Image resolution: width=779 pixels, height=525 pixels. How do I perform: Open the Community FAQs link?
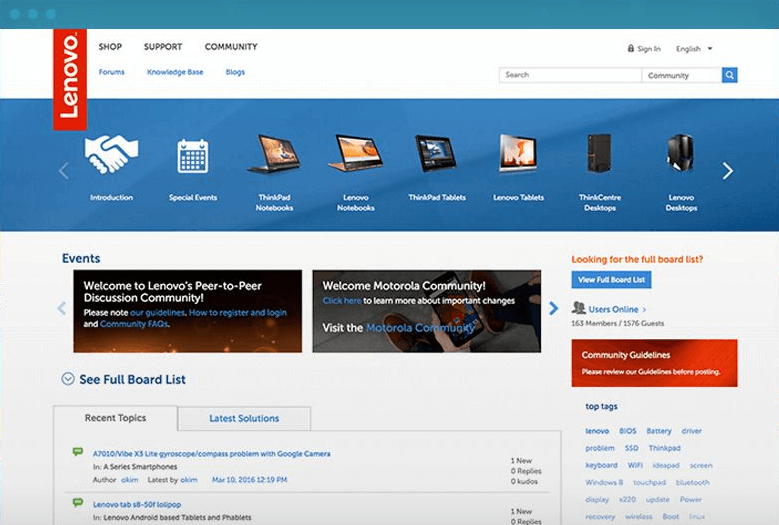(134, 324)
